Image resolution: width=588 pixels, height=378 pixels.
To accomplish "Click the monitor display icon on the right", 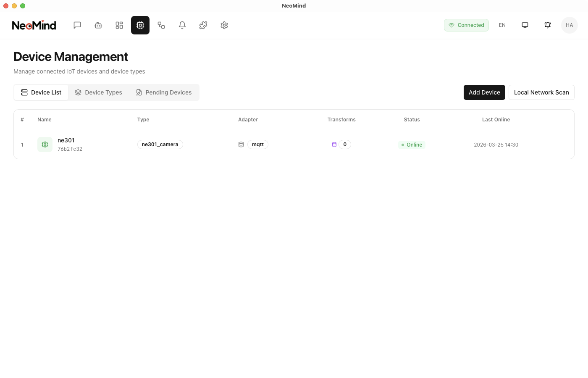I will 525,25.
